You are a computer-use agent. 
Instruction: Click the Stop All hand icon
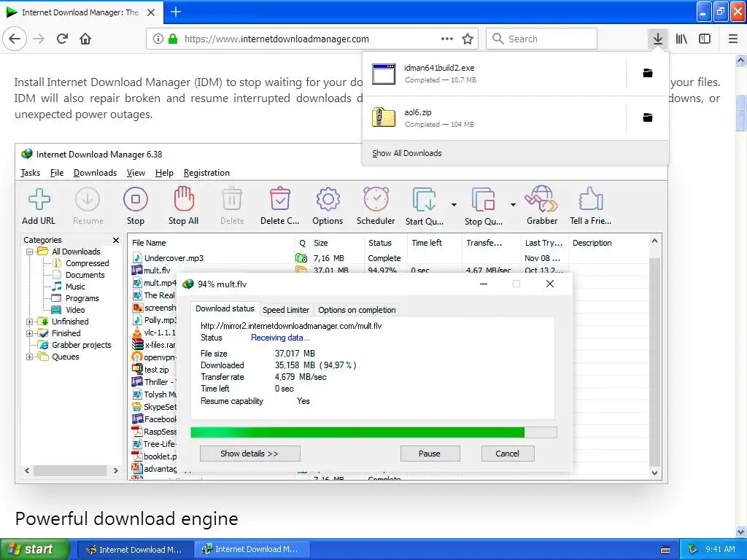184,199
